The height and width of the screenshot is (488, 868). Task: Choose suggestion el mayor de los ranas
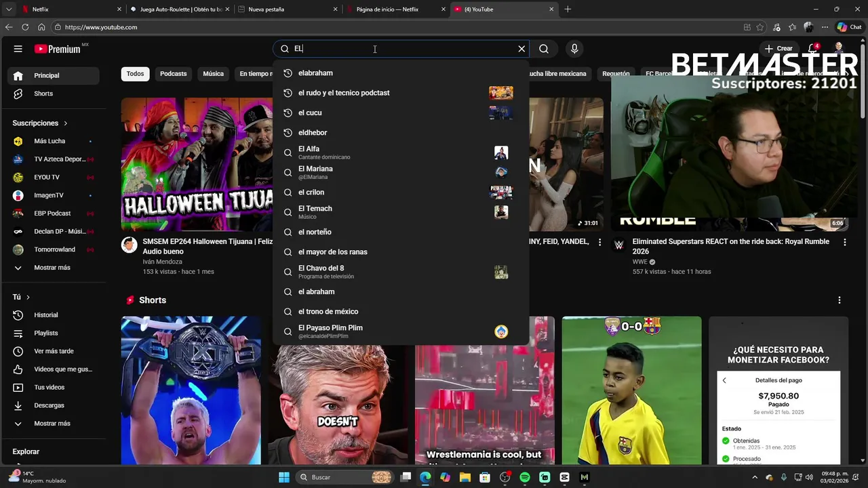(x=400, y=252)
